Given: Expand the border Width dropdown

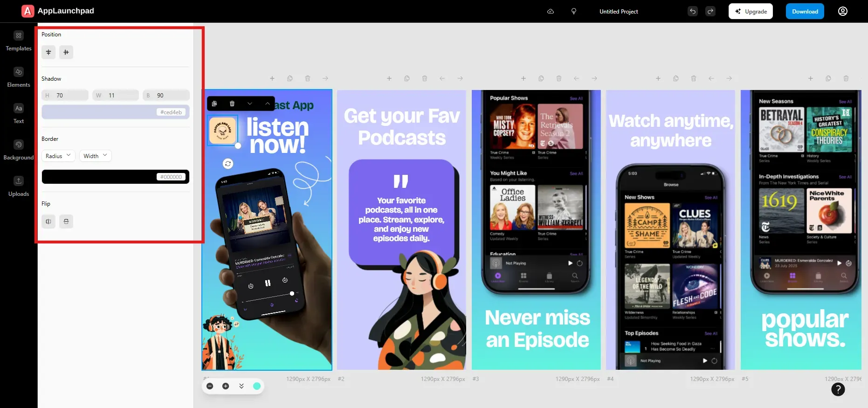Looking at the screenshot, I should [x=95, y=156].
